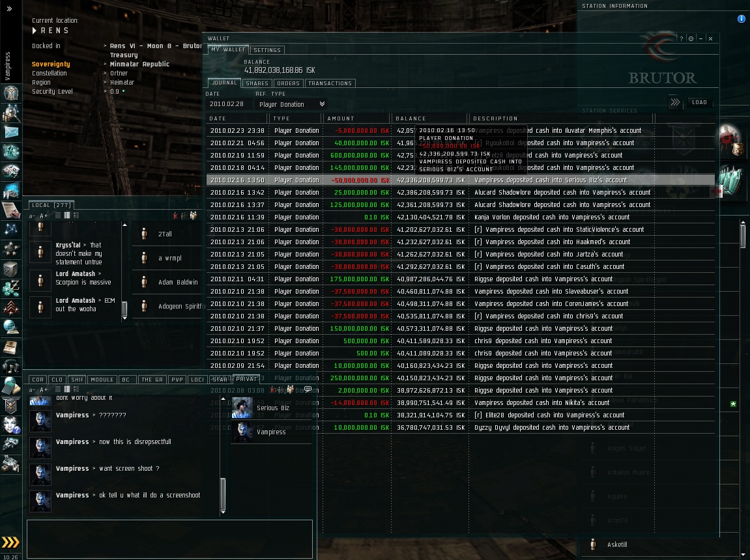Click the green star icon in station guests list
The image size is (750, 560).
coord(733,404)
